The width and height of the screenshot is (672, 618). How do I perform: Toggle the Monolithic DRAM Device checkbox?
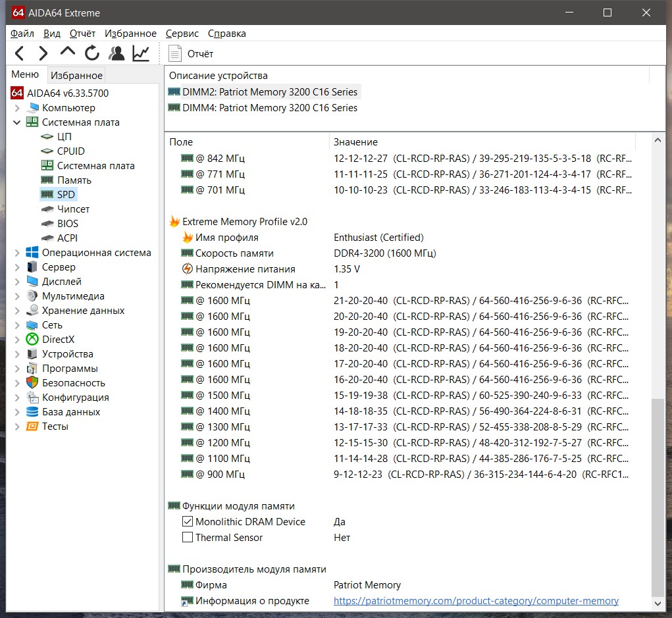coord(188,522)
